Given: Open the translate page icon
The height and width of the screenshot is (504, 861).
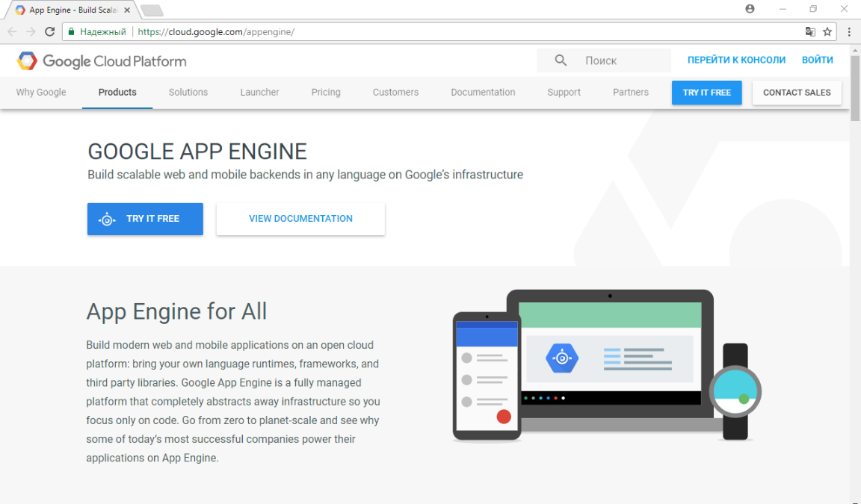Looking at the screenshot, I should [x=810, y=32].
